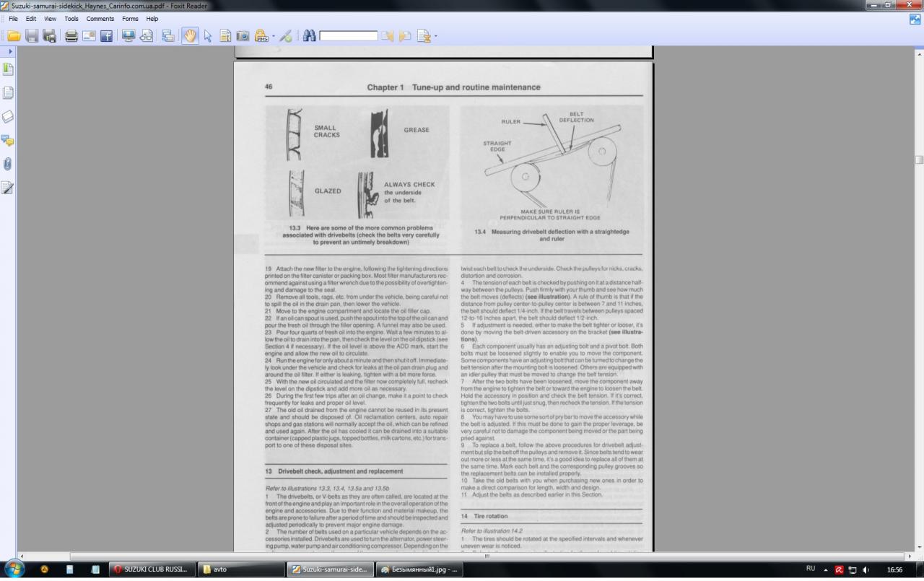Click the binoculars search icon

pos(309,35)
